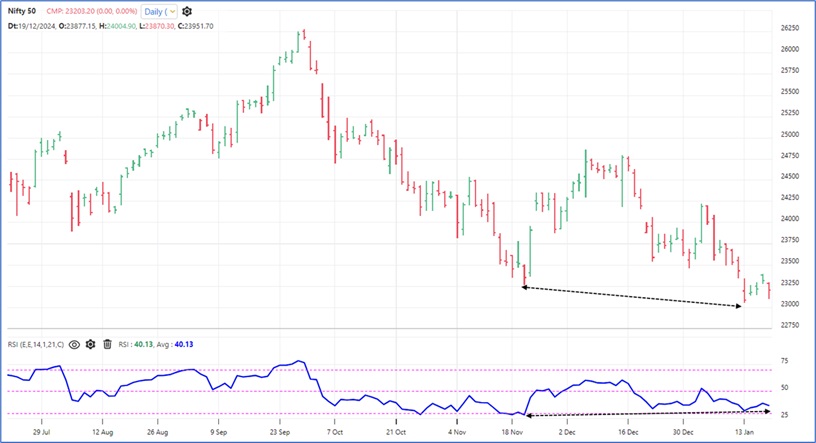Click the 26 Aug date axis label

[x=157, y=432]
